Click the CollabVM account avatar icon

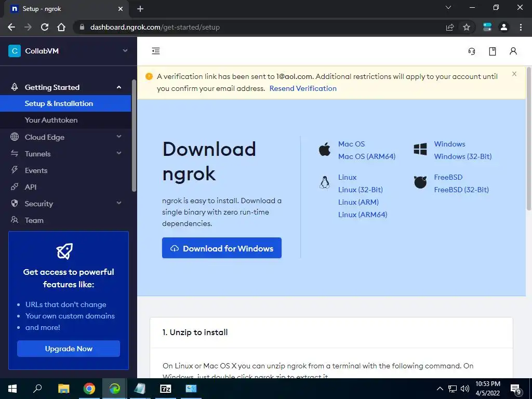[x=15, y=51]
